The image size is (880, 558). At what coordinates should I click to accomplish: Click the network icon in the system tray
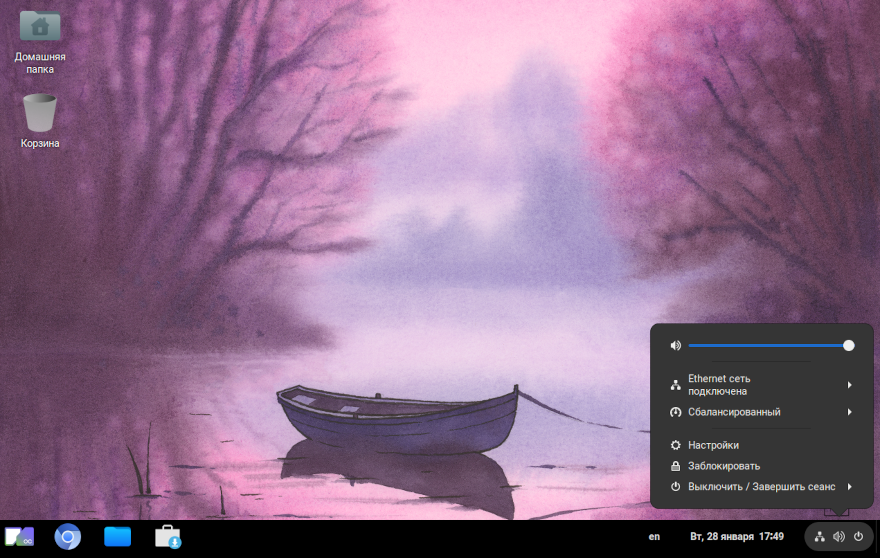(x=820, y=537)
